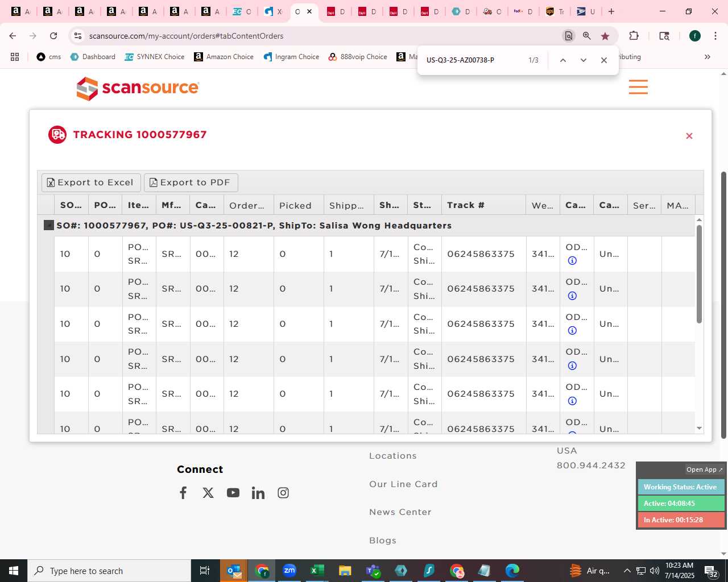Click the Windows taskbar search box
The height and width of the screenshot is (582, 728).
tap(109, 571)
